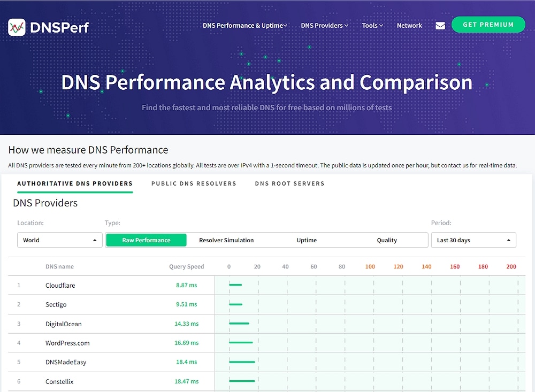Open the mail envelope contact icon
This screenshot has height=392, width=535.
440,26
